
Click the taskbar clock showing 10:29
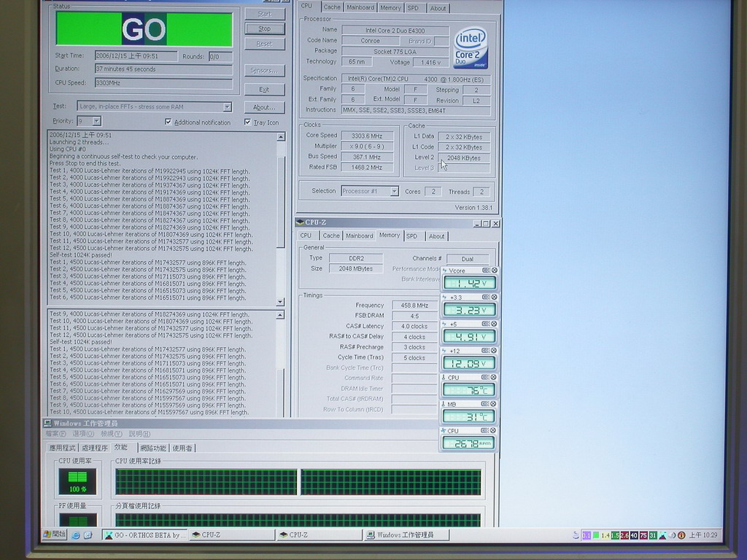(x=703, y=535)
